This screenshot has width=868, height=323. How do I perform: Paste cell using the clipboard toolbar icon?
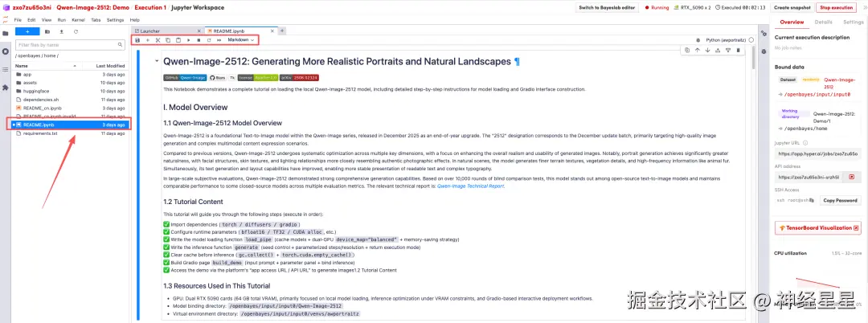point(178,40)
